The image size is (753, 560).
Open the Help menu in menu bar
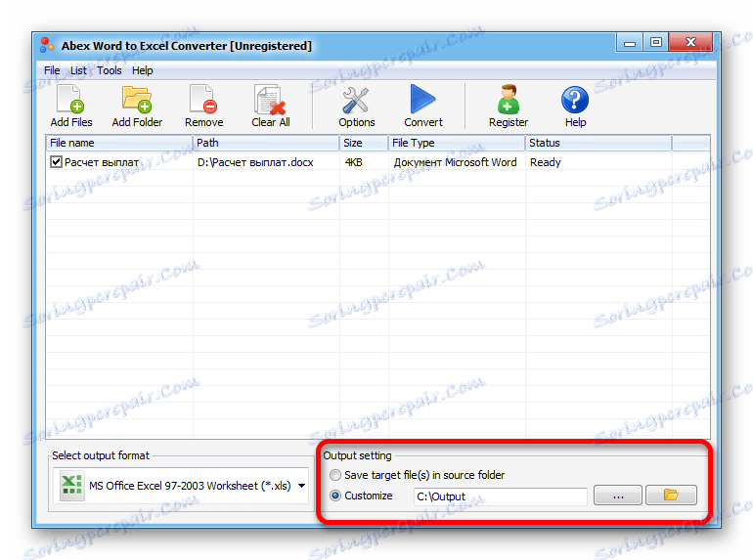point(142,70)
